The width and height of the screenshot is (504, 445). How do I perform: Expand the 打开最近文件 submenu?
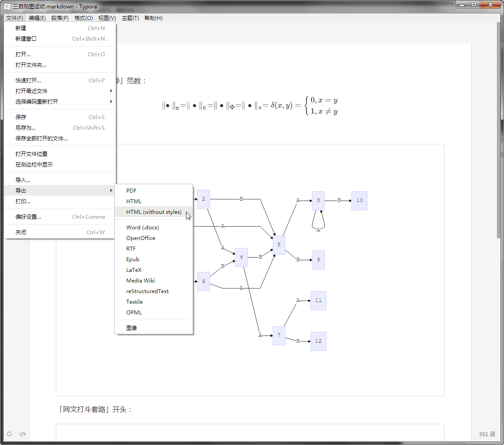click(60, 91)
